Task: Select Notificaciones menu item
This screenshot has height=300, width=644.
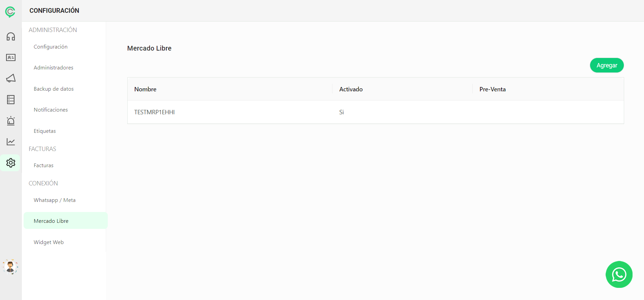Action: pos(51,110)
